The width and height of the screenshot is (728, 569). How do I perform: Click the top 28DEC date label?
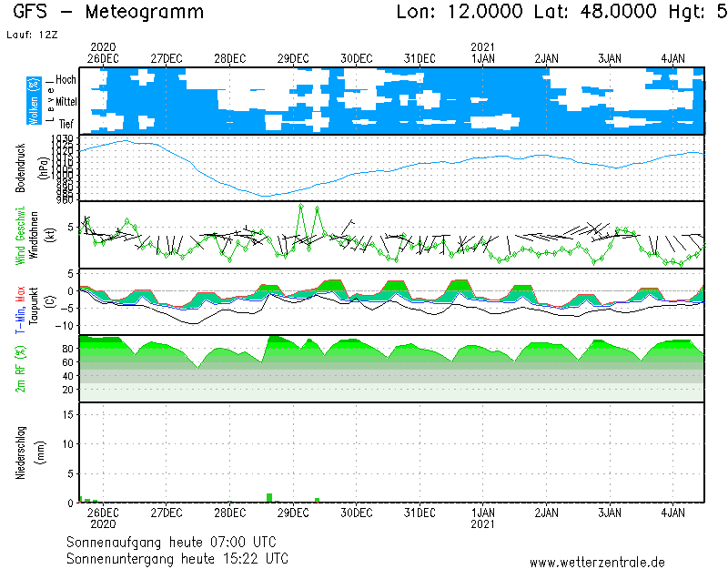tap(230, 59)
